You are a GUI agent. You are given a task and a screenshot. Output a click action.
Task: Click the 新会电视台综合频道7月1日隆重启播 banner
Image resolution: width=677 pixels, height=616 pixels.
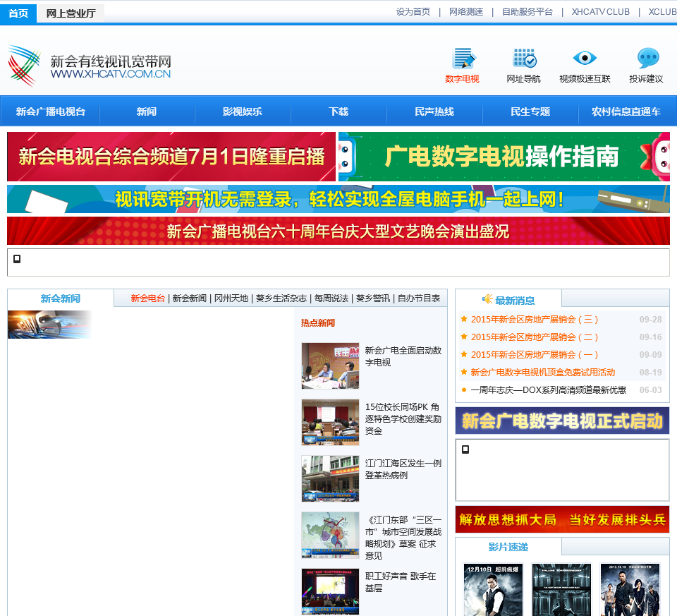coord(171,157)
